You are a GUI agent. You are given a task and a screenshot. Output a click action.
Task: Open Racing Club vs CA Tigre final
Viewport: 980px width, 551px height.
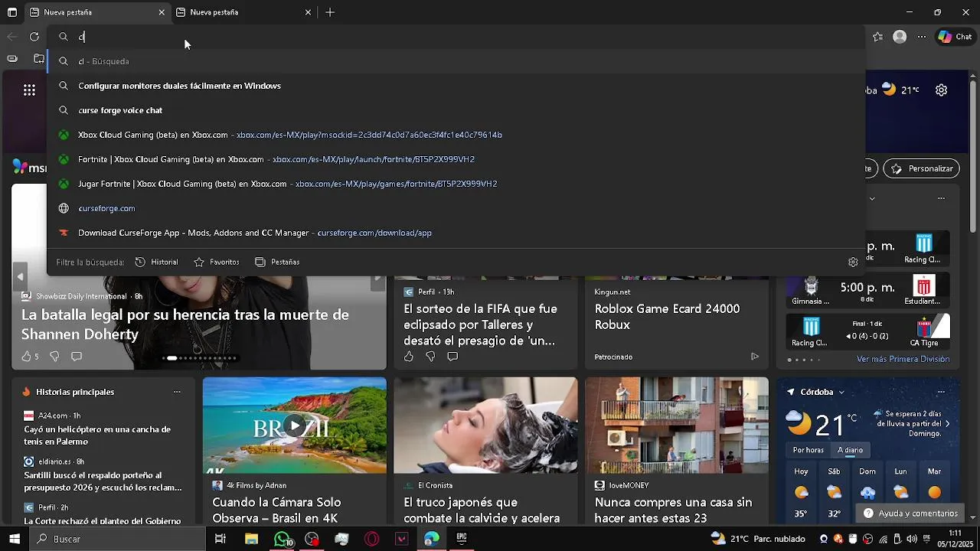click(x=868, y=331)
